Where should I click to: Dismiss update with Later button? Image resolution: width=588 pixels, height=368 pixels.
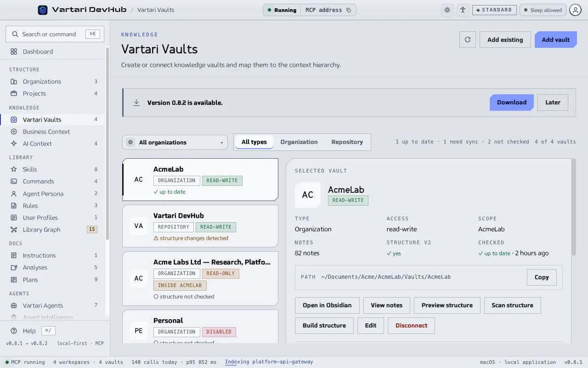553,102
